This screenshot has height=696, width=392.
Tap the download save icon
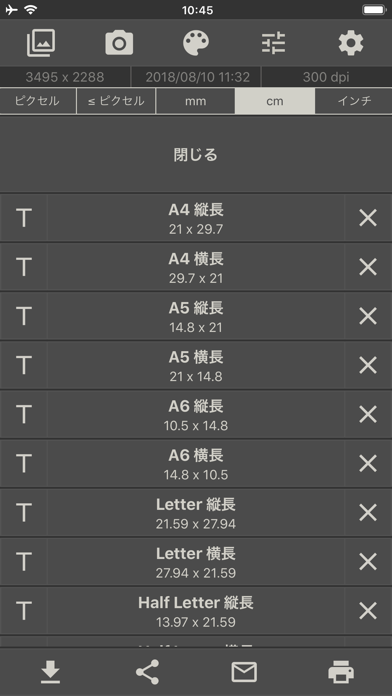(51, 672)
